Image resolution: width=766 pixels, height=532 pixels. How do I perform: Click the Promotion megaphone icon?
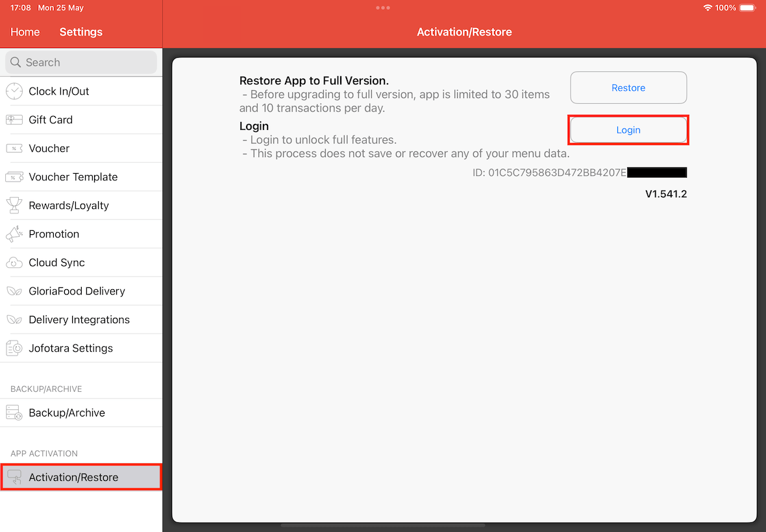[14, 234]
